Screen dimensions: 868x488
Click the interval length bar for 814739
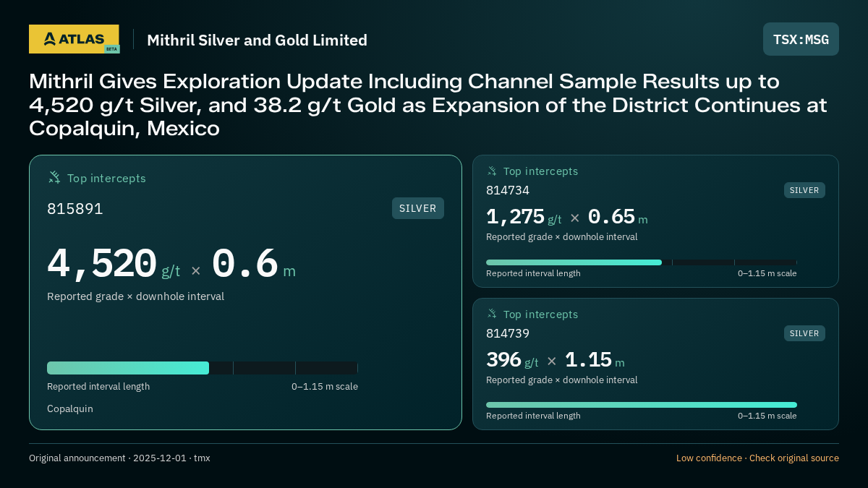[642, 405]
